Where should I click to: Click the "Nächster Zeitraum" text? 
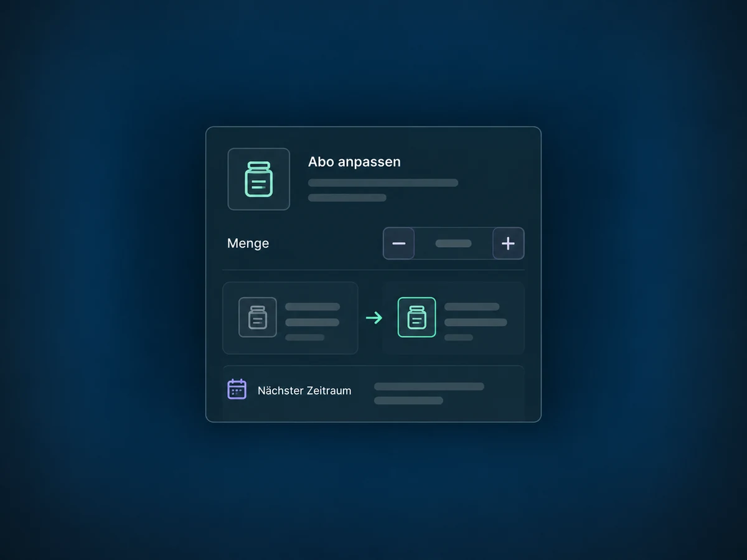304,391
